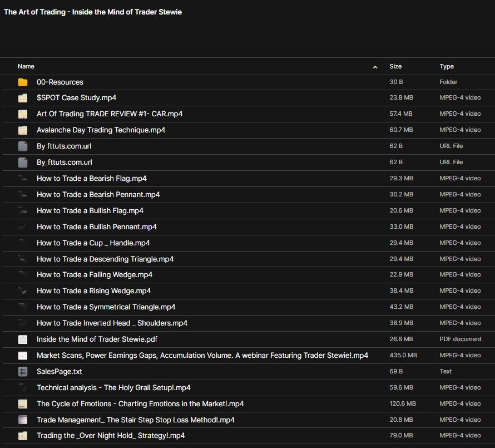Click the Size column header
Image resolution: width=495 pixels, height=448 pixels.
pos(395,66)
